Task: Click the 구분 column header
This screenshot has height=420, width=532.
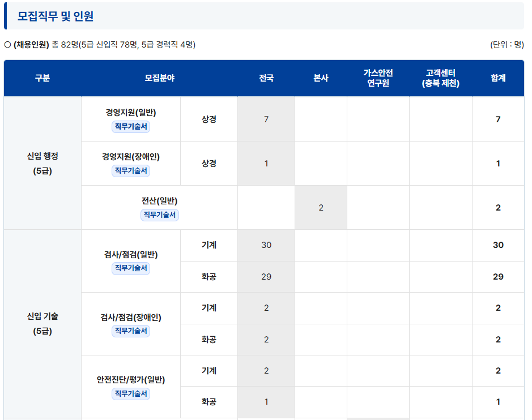Action: [x=42, y=78]
